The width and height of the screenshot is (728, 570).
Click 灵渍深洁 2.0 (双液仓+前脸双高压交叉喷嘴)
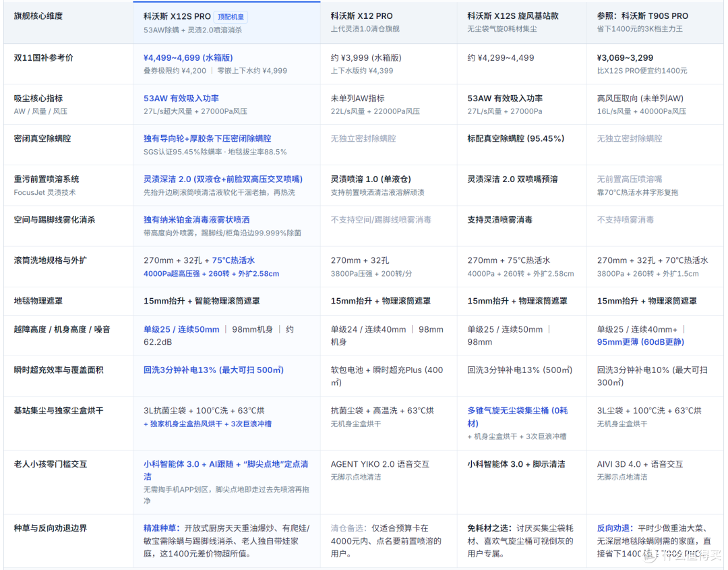pos(223,179)
